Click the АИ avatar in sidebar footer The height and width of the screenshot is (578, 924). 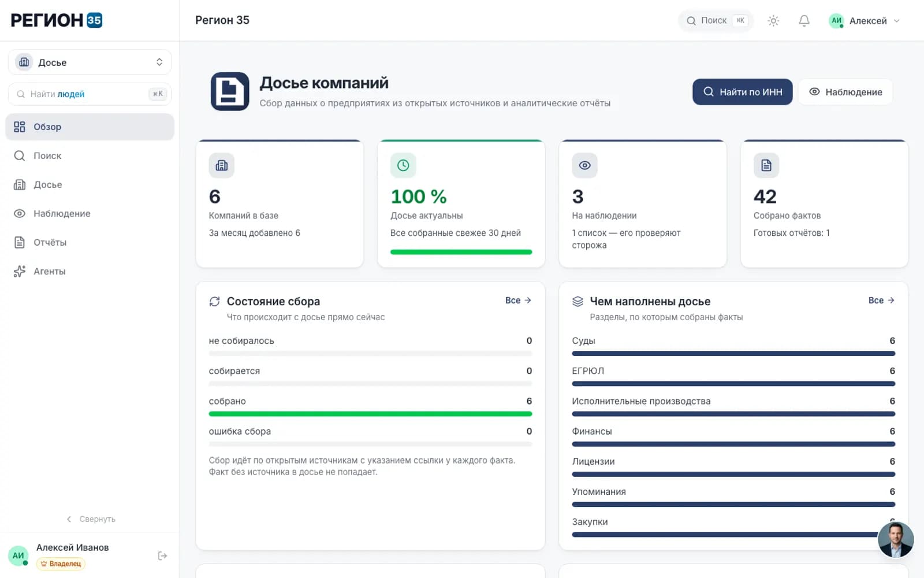pos(18,555)
